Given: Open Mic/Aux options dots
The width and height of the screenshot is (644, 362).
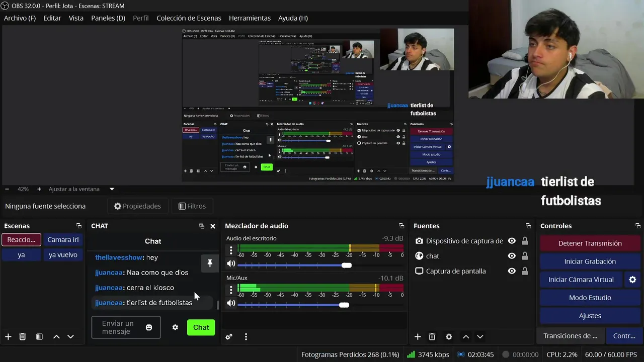Looking at the screenshot, I should (231, 289).
